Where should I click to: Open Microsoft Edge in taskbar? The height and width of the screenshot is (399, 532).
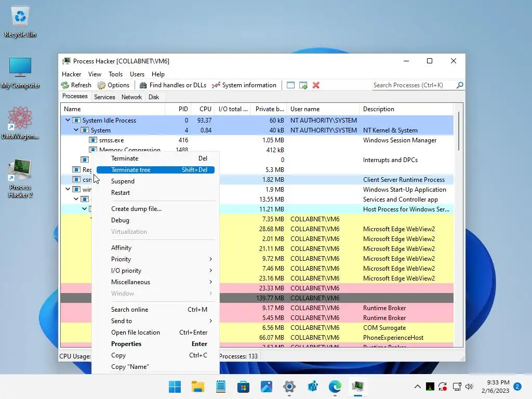335,387
